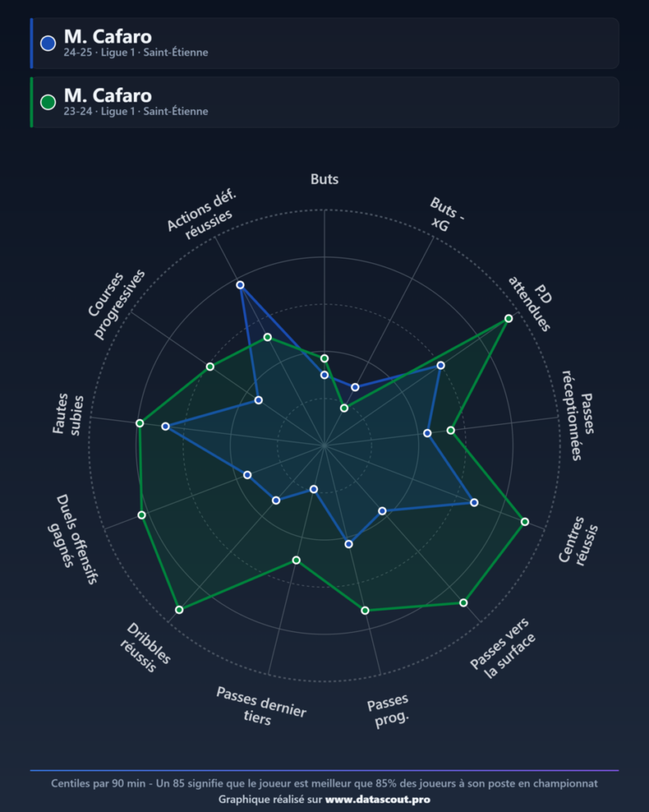649x812 pixels.
Task: Click the green Duels offensifs gagnés point
Action: (x=141, y=515)
